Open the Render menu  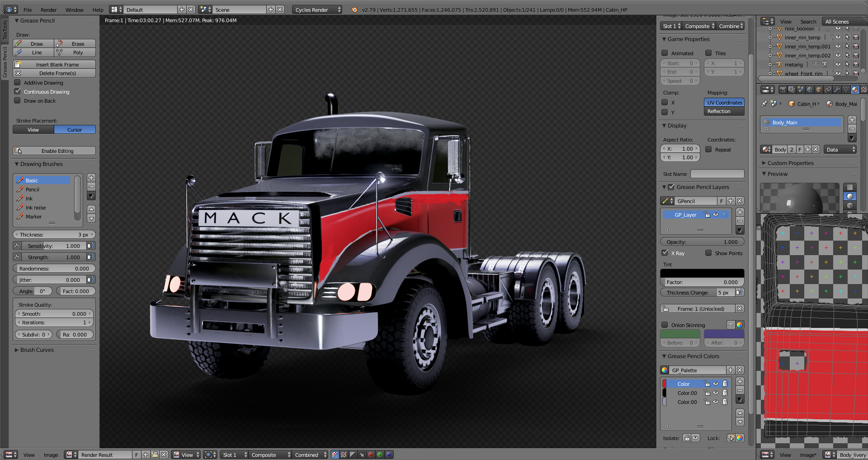48,9
